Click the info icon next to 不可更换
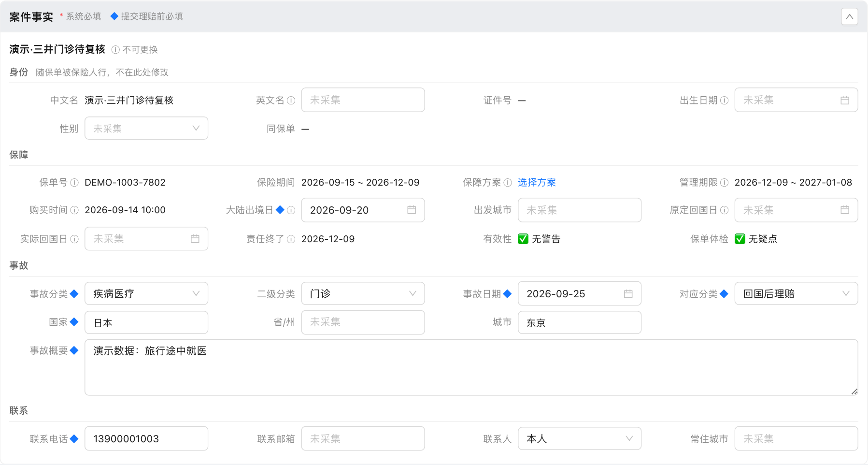The height and width of the screenshot is (465, 868). 115,49
